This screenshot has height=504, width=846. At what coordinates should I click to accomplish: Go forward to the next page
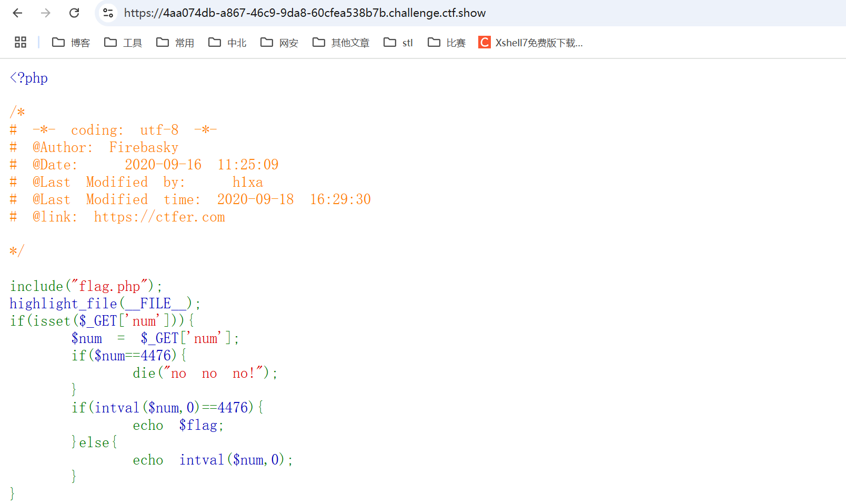(46, 13)
